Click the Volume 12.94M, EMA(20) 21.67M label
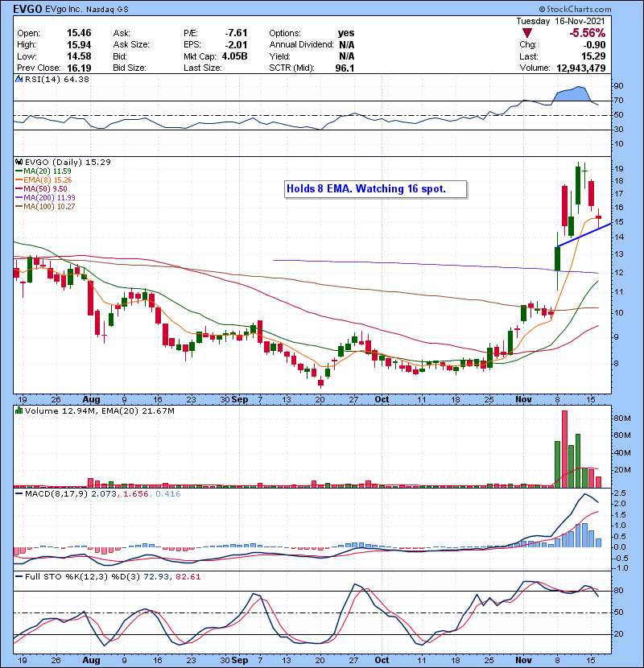The width and height of the screenshot is (644, 668). (100, 410)
